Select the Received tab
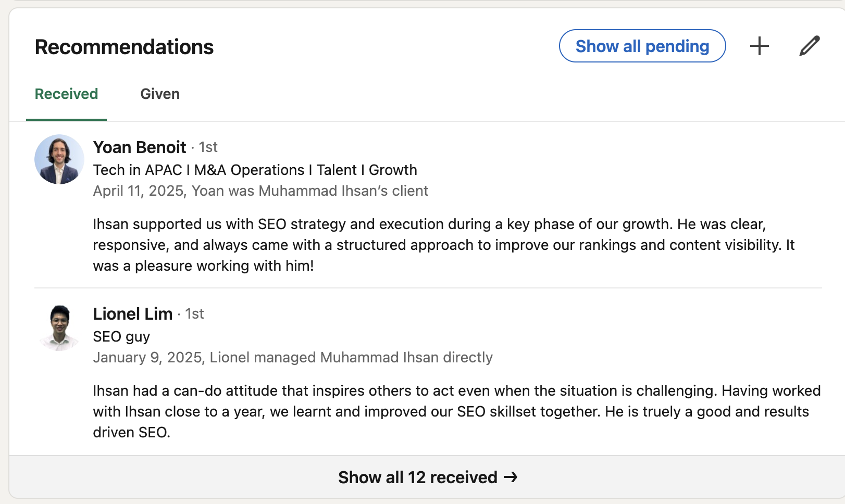 click(66, 94)
